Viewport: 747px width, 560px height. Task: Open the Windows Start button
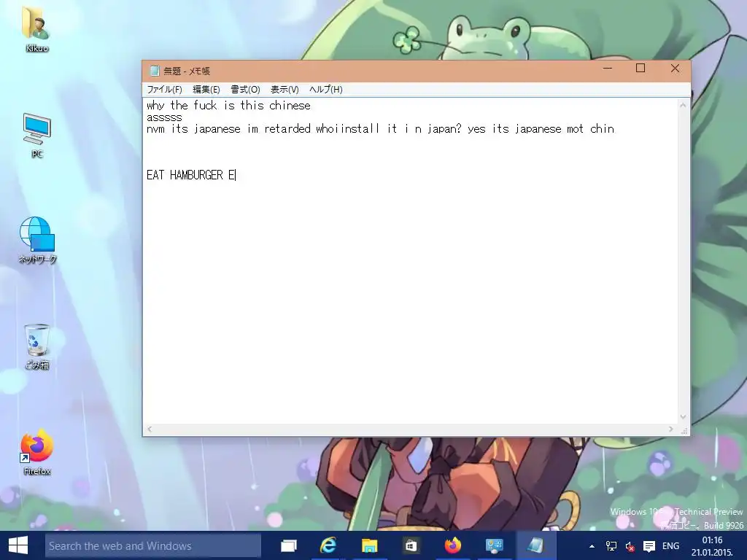pyautogui.click(x=18, y=545)
